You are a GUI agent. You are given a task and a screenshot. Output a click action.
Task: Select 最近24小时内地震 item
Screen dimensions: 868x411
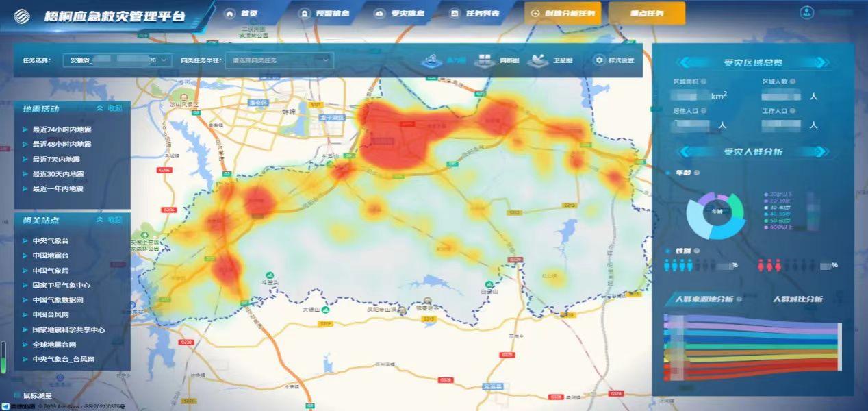pyautogui.click(x=61, y=129)
